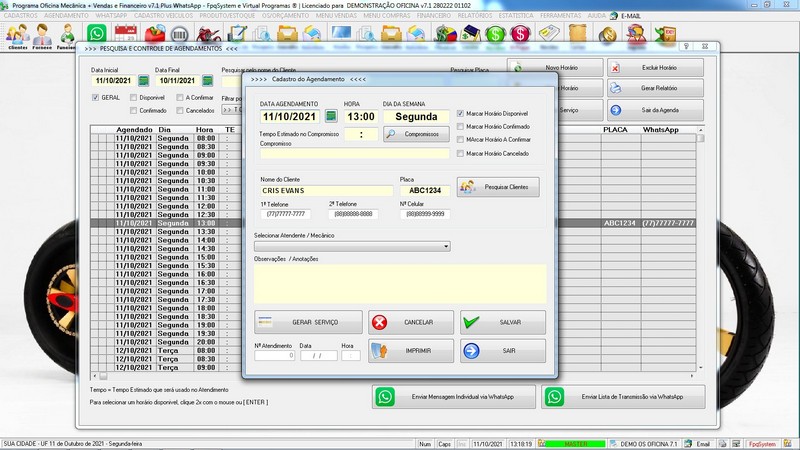
Task: Open the CADASTROS menu
Action: pyautogui.click(x=20, y=16)
